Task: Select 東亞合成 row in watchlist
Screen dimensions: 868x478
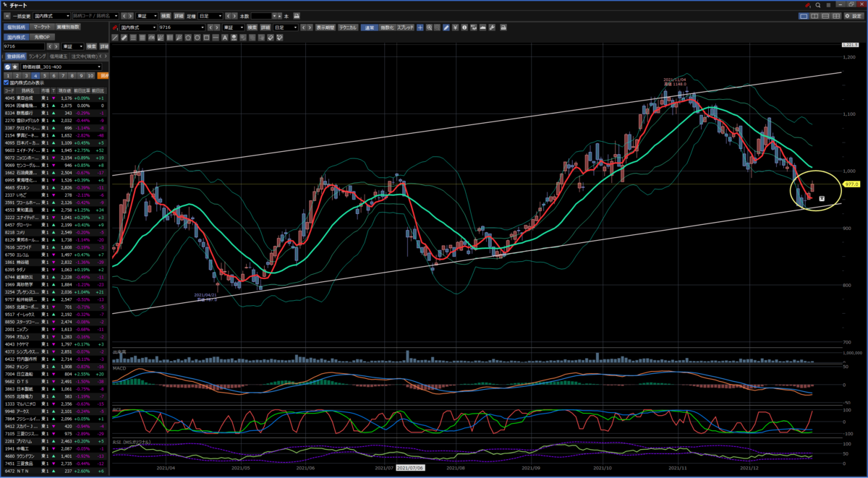Action: click(x=56, y=98)
